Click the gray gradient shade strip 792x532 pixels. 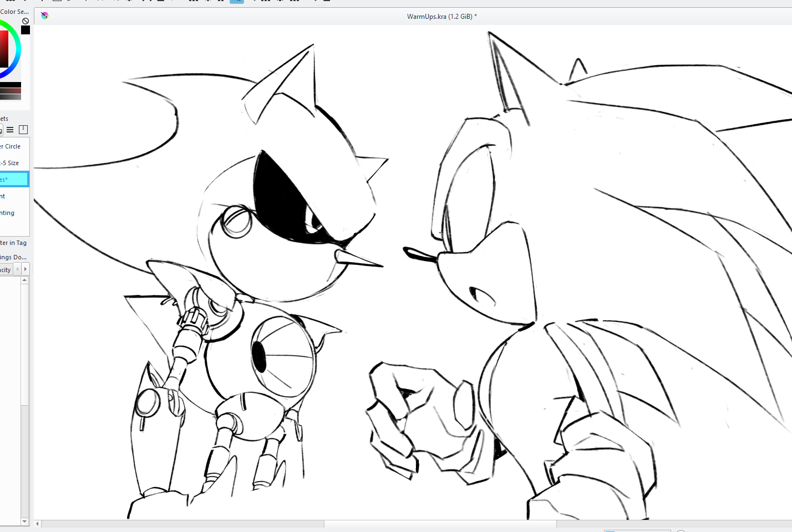(x=10, y=97)
